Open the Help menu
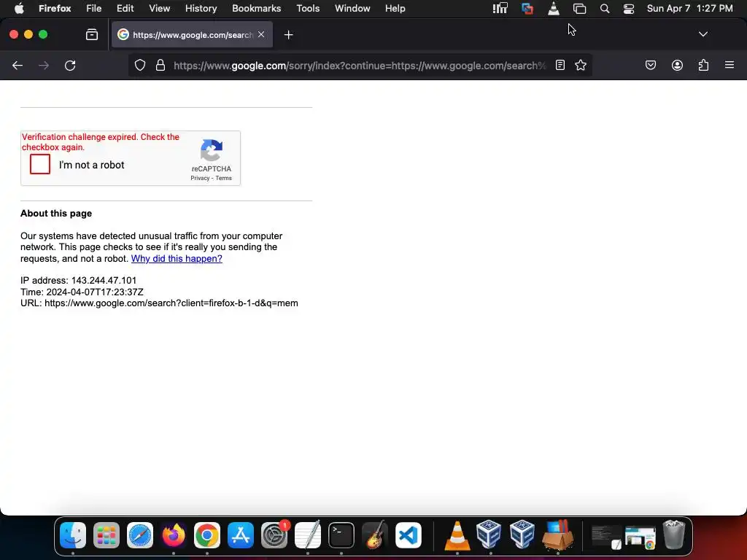 (x=395, y=9)
